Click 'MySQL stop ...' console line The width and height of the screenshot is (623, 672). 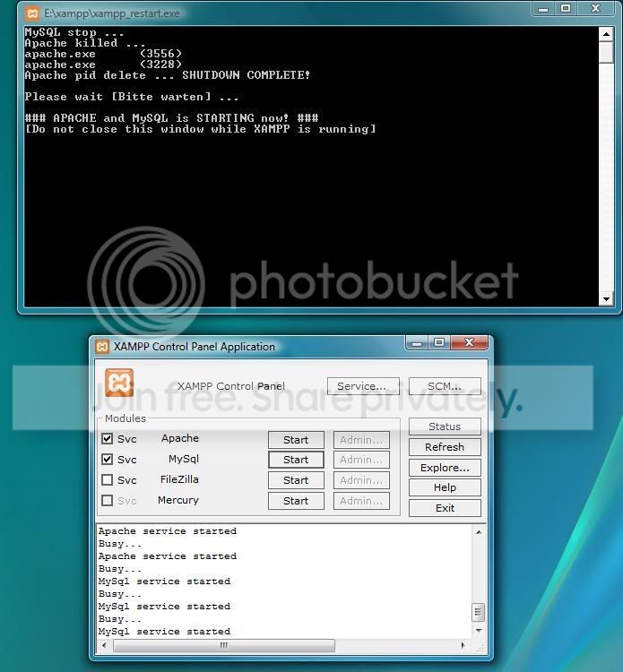(x=74, y=32)
